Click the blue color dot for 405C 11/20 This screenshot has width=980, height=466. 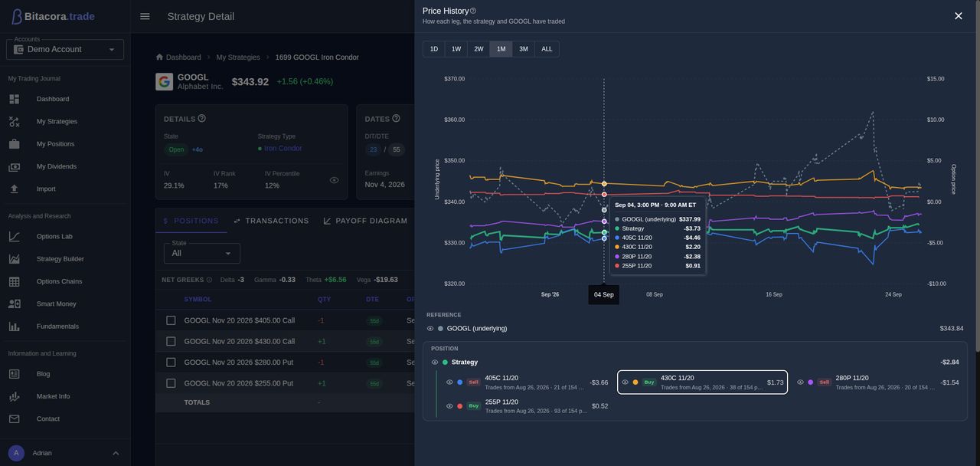point(460,382)
